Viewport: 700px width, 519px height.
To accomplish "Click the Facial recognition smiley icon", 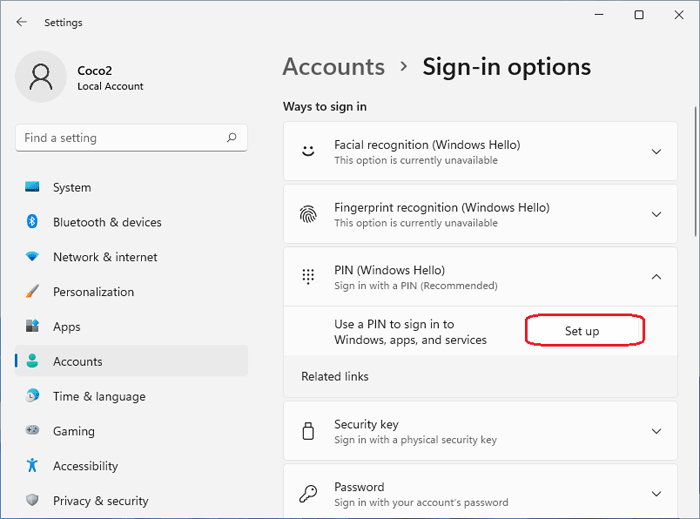I will (x=308, y=151).
